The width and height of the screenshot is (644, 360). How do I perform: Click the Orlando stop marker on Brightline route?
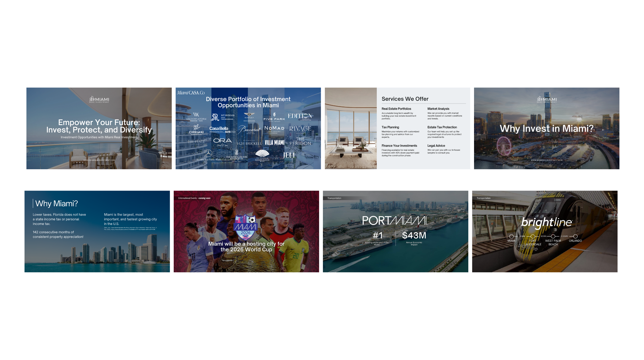pyautogui.click(x=575, y=236)
